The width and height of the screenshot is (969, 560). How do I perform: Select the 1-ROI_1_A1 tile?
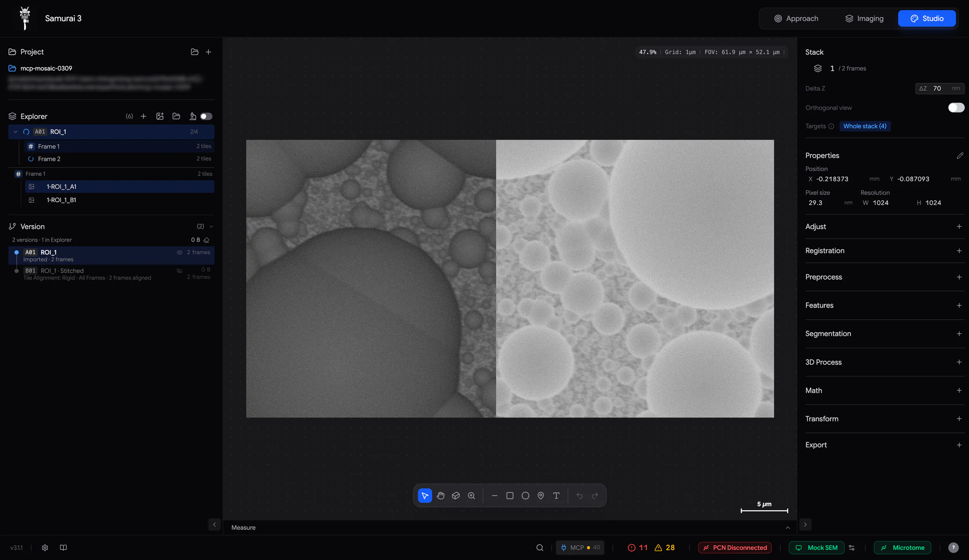tap(120, 186)
